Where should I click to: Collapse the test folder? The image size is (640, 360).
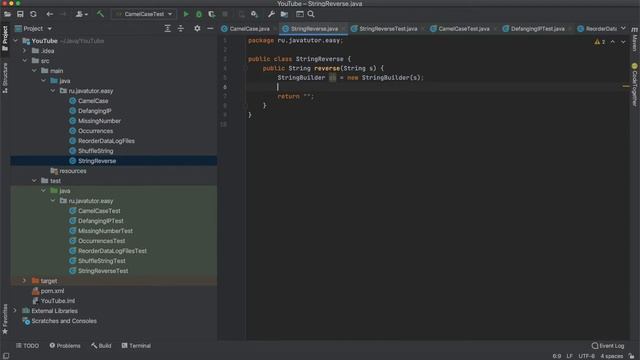pos(34,180)
